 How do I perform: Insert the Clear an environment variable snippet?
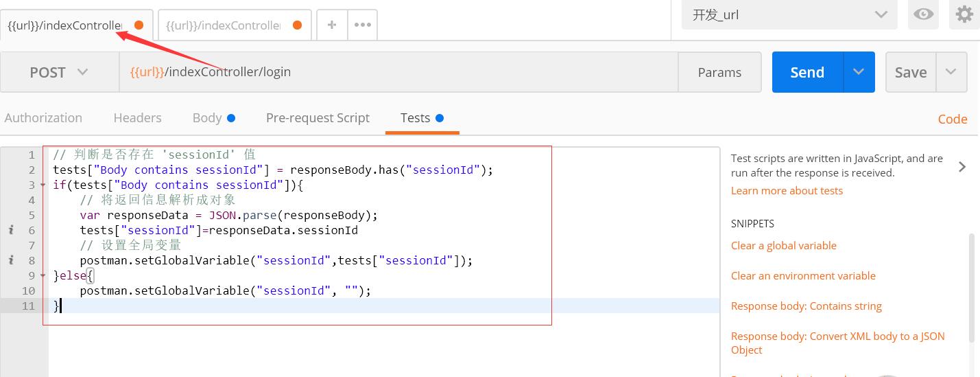[803, 276]
